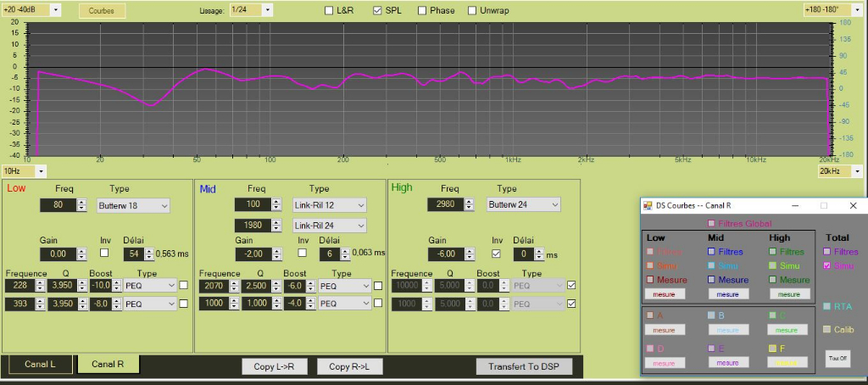868x385 pixels.
Task: Click the Tout Off button
Action: (837, 359)
